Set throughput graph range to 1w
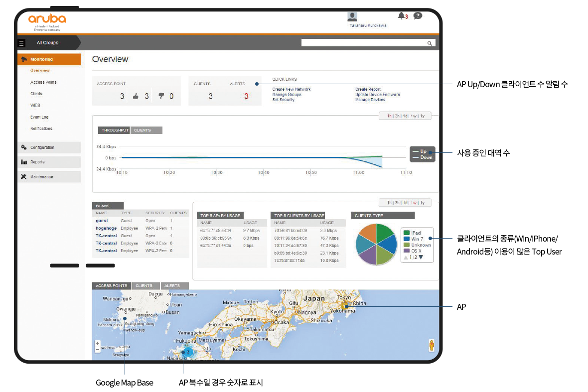Viewport: 588px width, 392px height. (414, 116)
